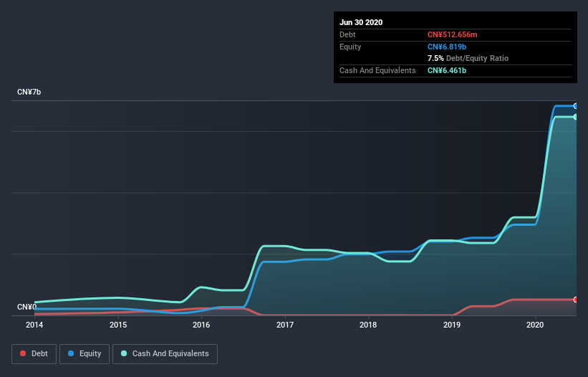Click the teal Cash And Equivalents legend dot
This screenshot has width=588, height=377.
pos(124,353)
